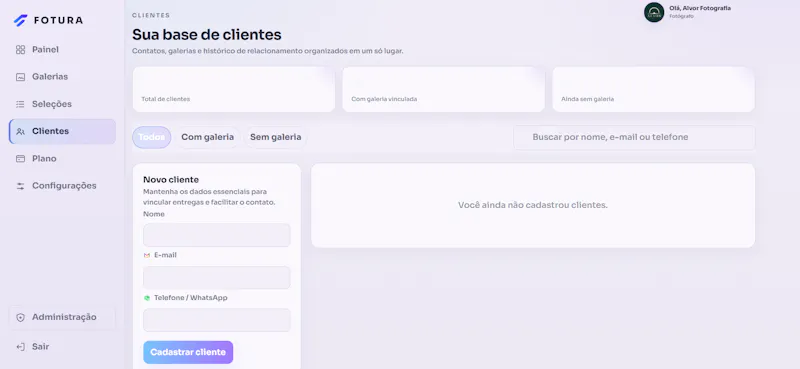
Task: Click the Configurações sliders icon
Action: (20, 186)
